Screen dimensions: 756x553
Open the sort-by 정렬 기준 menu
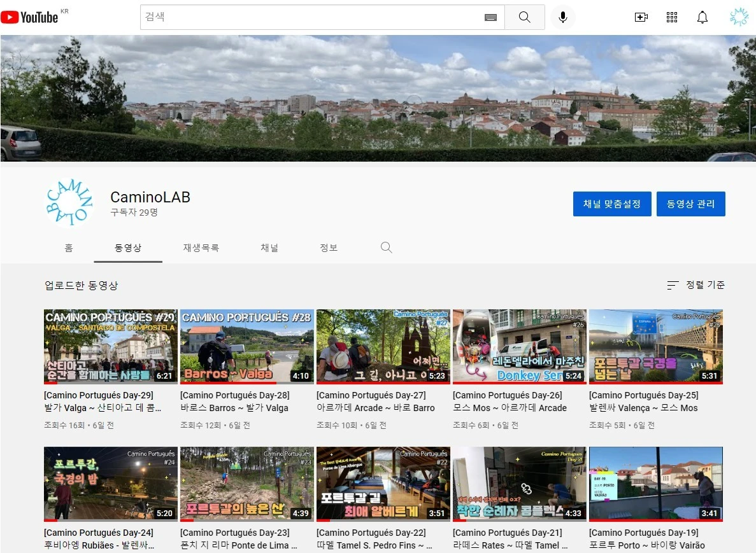coord(695,284)
